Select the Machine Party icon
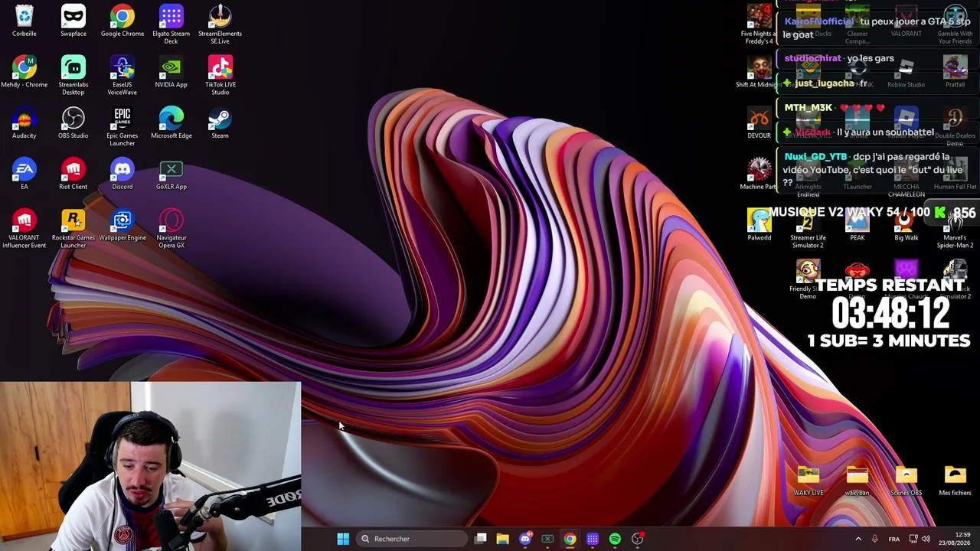This screenshot has height=551, width=980. [x=759, y=174]
